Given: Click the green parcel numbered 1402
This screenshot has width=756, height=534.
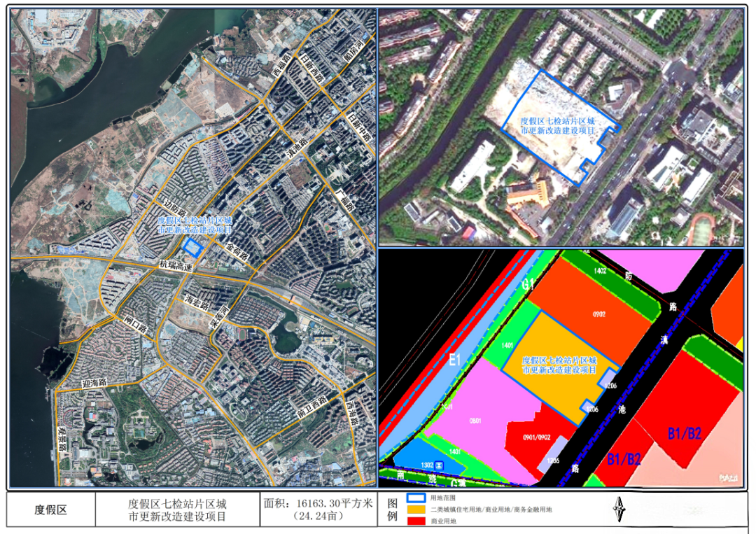Looking at the screenshot, I should tap(599, 269).
